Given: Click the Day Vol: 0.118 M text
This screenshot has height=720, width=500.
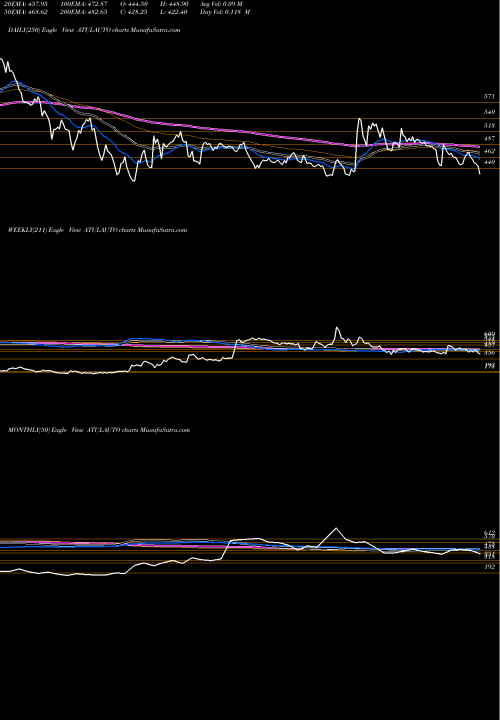Looking at the screenshot, I should click(225, 12).
